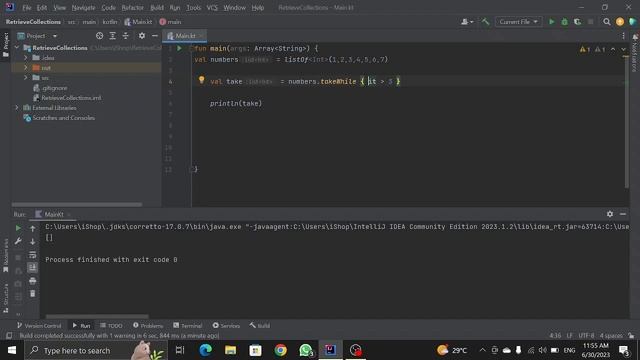Click the yellow lightbulb intention icon
This screenshot has height=360, width=640.
(201, 80)
